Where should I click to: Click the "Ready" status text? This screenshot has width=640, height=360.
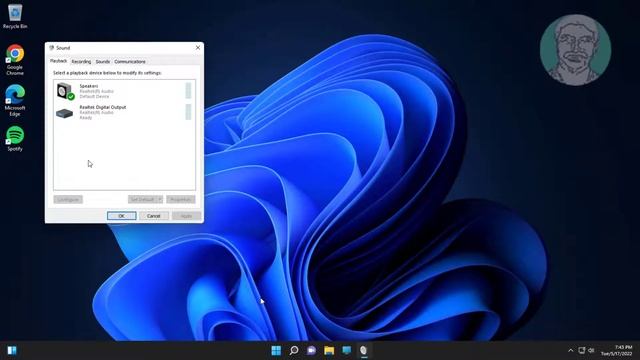86,118
